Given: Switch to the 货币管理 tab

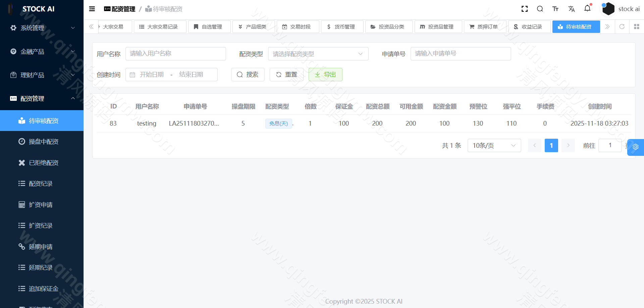Looking at the screenshot, I should pos(342,27).
